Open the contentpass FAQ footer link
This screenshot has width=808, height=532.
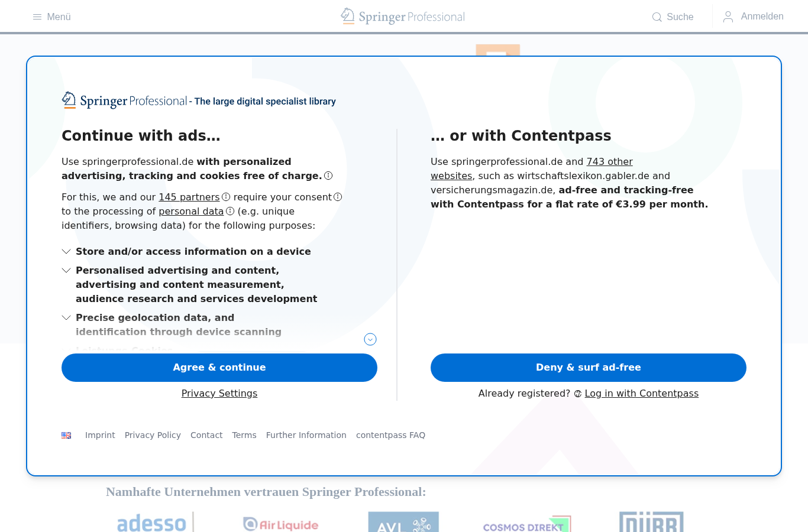click(390, 435)
